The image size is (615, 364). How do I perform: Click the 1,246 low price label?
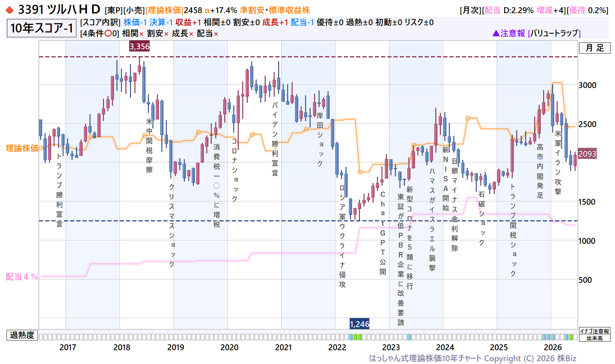(359, 324)
